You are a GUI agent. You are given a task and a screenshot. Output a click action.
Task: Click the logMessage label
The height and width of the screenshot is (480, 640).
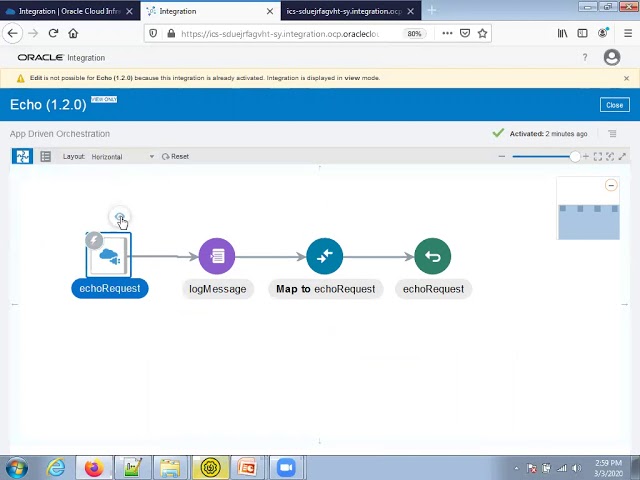[x=218, y=289]
